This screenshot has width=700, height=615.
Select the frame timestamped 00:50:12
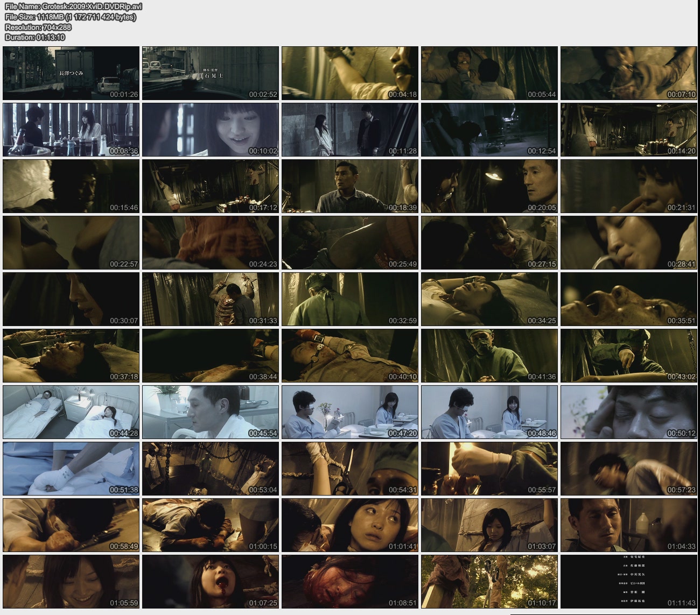[629, 412]
